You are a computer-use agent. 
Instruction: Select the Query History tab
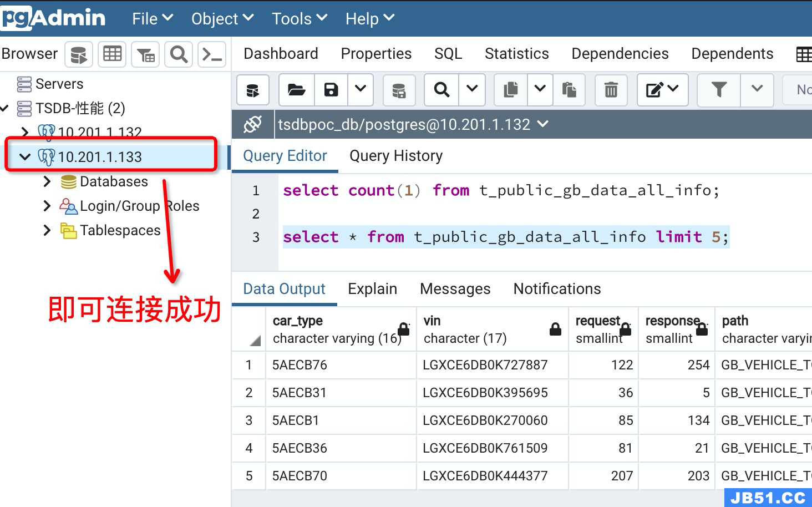pyautogui.click(x=396, y=156)
